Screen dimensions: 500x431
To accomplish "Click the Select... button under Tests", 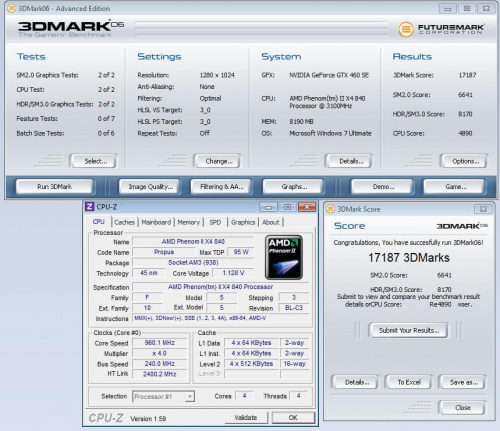I will pos(93,161).
